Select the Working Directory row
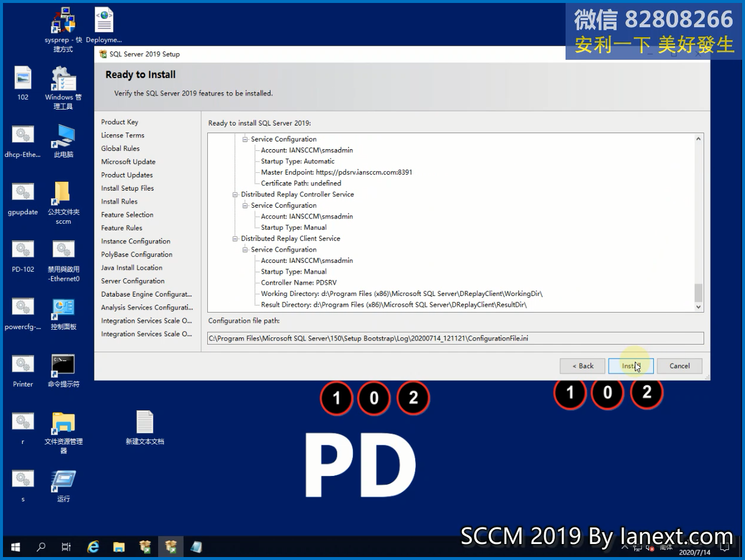The image size is (745, 560). tap(402, 294)
